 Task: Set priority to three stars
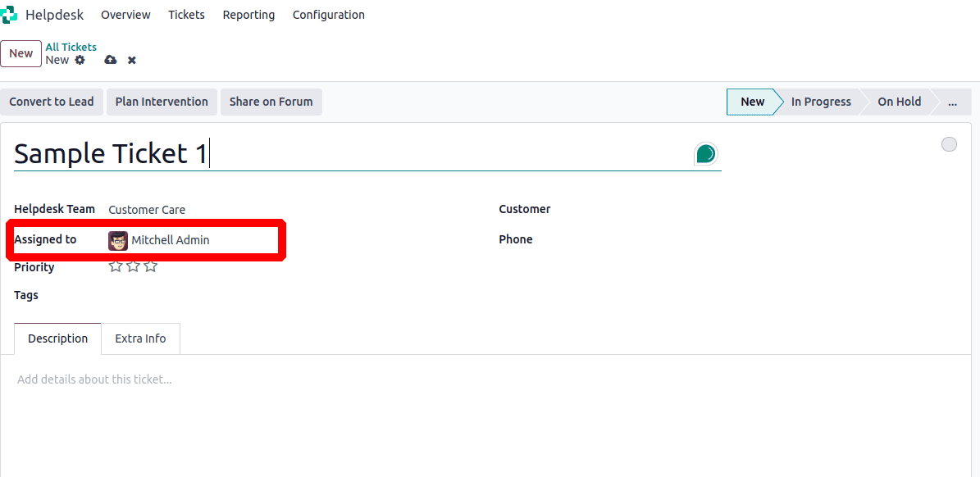(151, 266)
